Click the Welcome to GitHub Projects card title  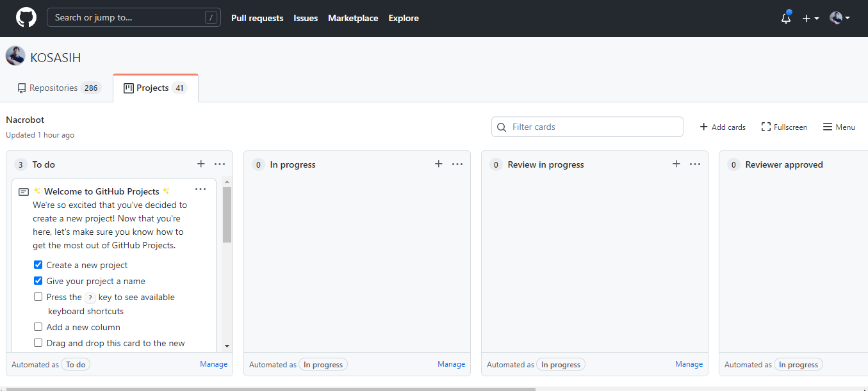coord(102,191)
